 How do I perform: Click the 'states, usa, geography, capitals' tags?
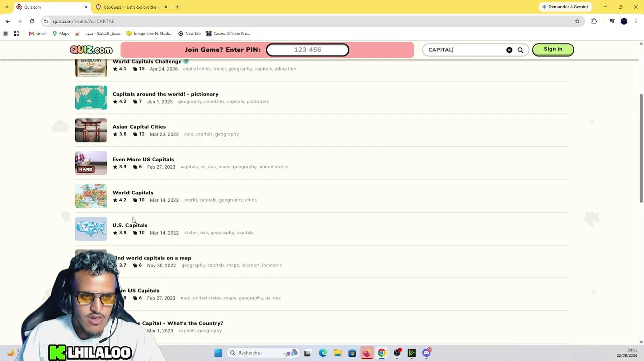pyautogui.click(x=219, y=233)
